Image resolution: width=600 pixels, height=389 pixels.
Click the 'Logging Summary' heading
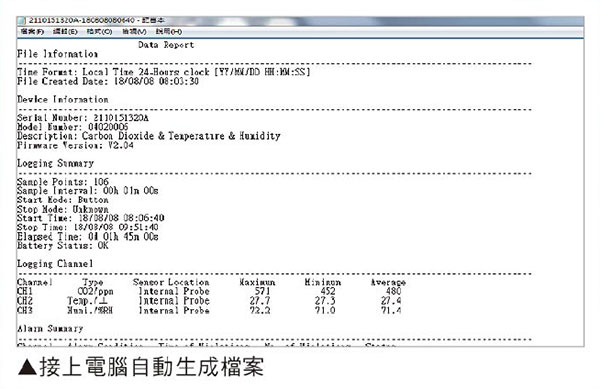(55, 163)
